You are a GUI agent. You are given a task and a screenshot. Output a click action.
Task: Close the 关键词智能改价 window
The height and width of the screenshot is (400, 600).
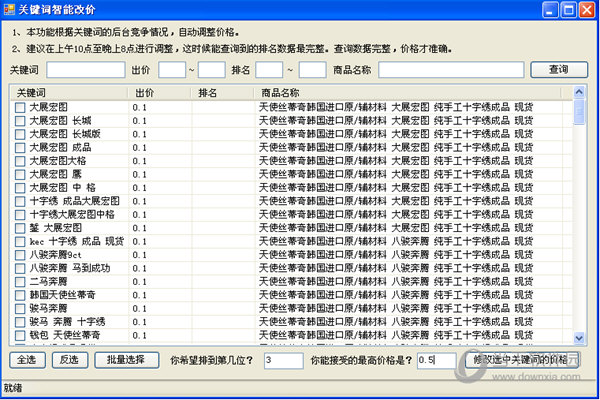(x=587, y=10)
